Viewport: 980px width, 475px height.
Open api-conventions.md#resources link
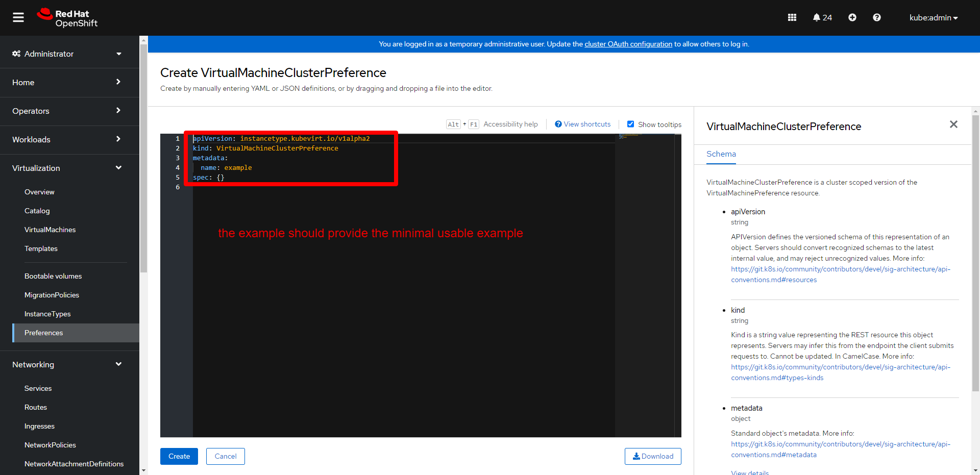(x=841, y=274)
